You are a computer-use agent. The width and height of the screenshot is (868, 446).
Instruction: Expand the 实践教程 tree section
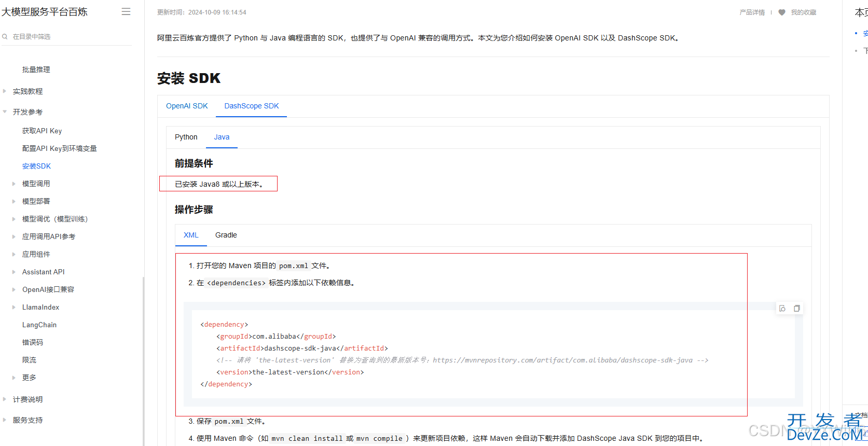(5, 91)
